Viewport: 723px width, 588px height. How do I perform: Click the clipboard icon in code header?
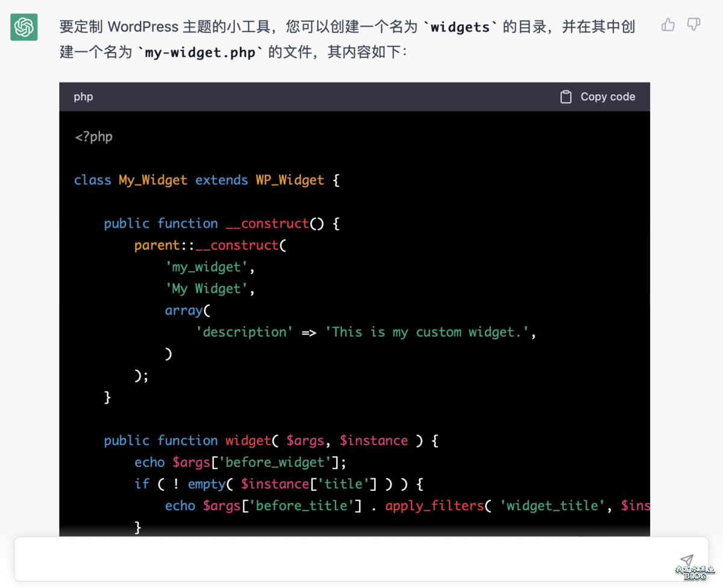566,97
